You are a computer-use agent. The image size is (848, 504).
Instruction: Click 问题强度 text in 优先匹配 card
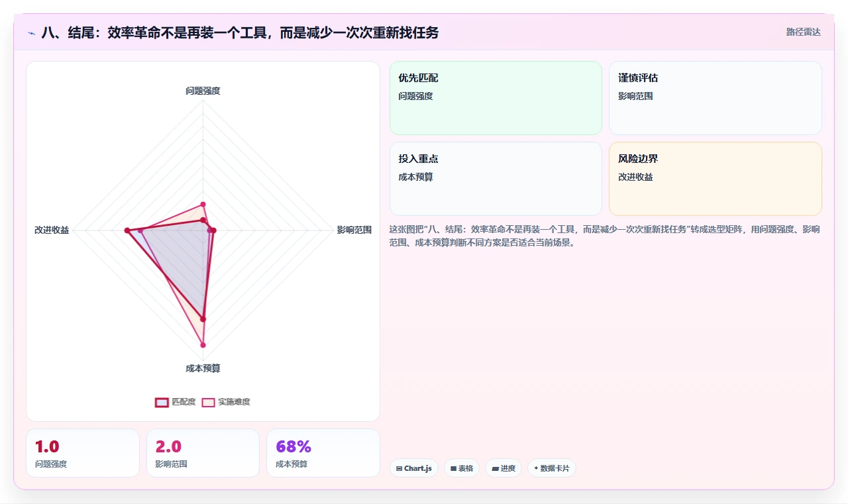tap(415, 96)
